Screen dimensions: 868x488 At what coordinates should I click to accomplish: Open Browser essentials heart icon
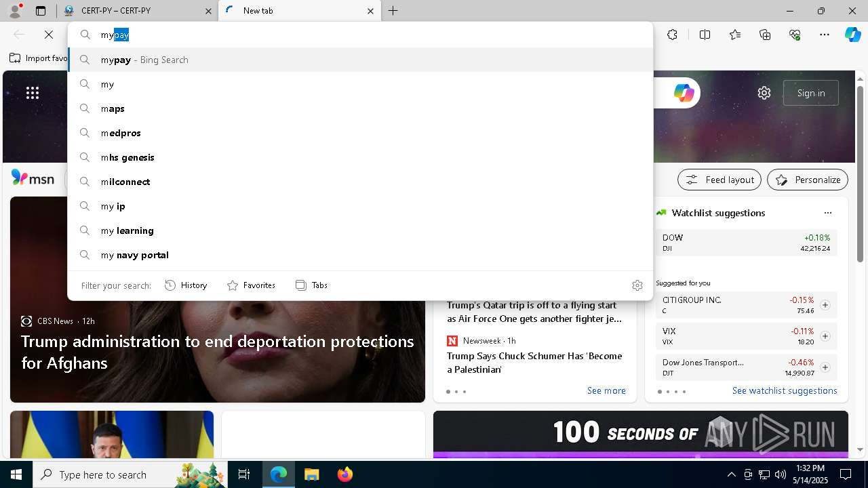coord(795,35)
